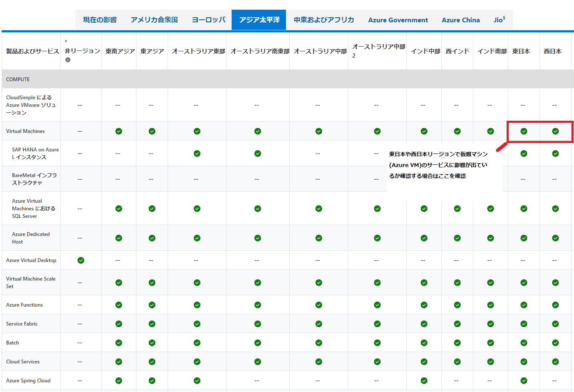Open the Azure China tab
The image size is (574, 392).
tap(461, 20)
